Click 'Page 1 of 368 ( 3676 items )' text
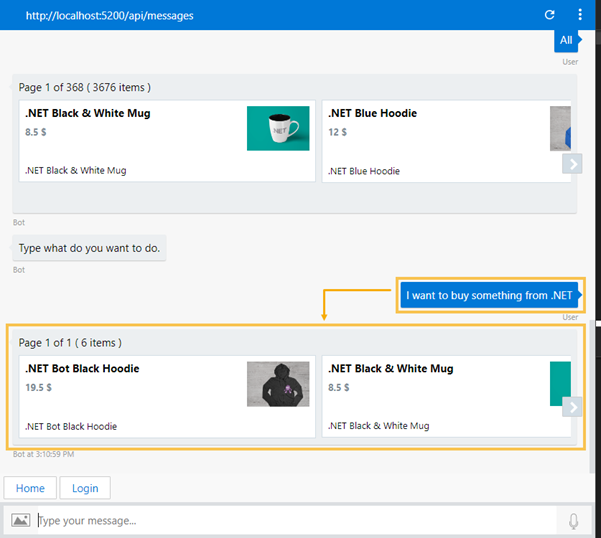This screenshot has width=601, height=538. point(85,87)
